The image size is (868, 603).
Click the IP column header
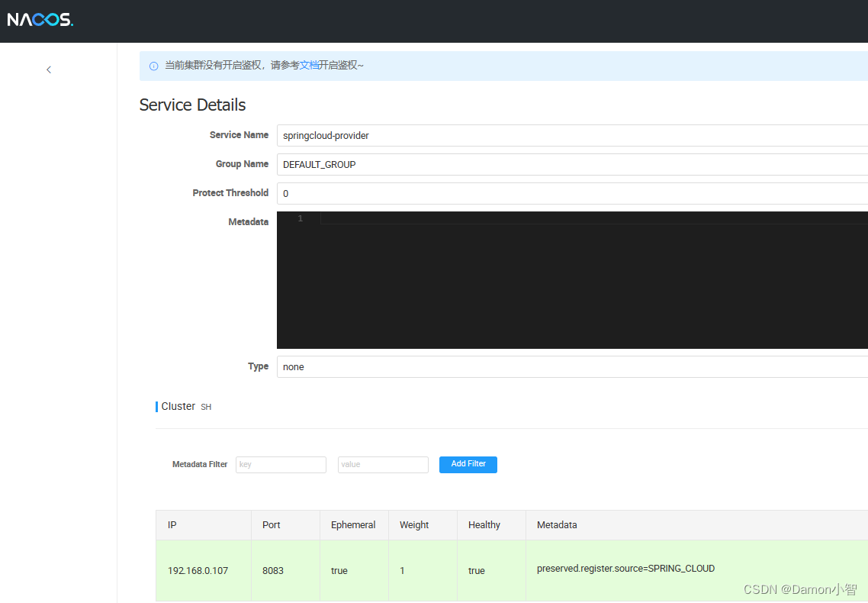tap(203, 525)
